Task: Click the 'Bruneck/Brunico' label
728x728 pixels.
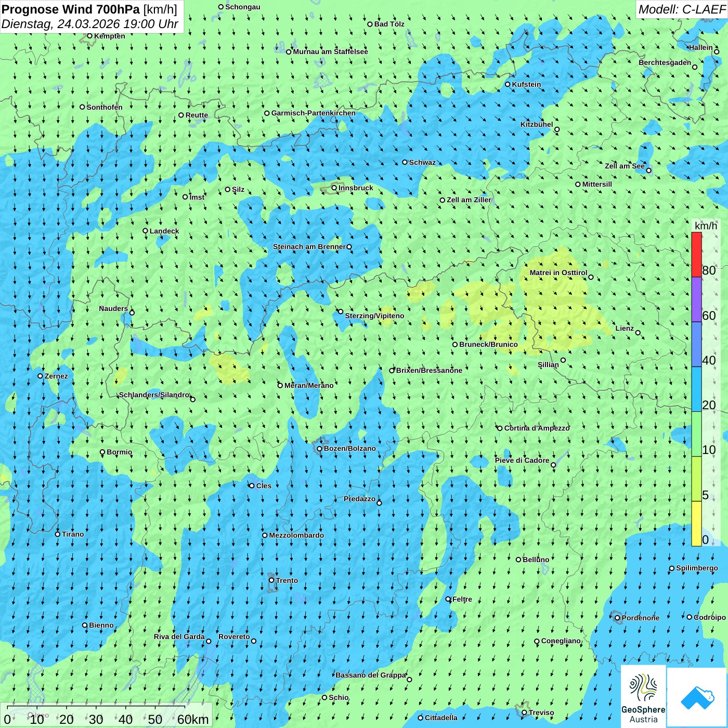Action: click(x=488, y=344)
